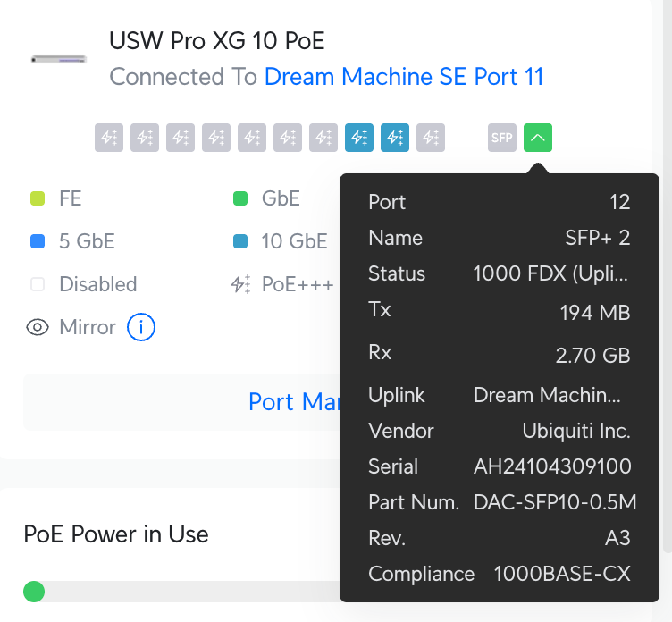The image size is (672, 622).
Task: Click the switch device thumbnail
Action: (59, 59)
